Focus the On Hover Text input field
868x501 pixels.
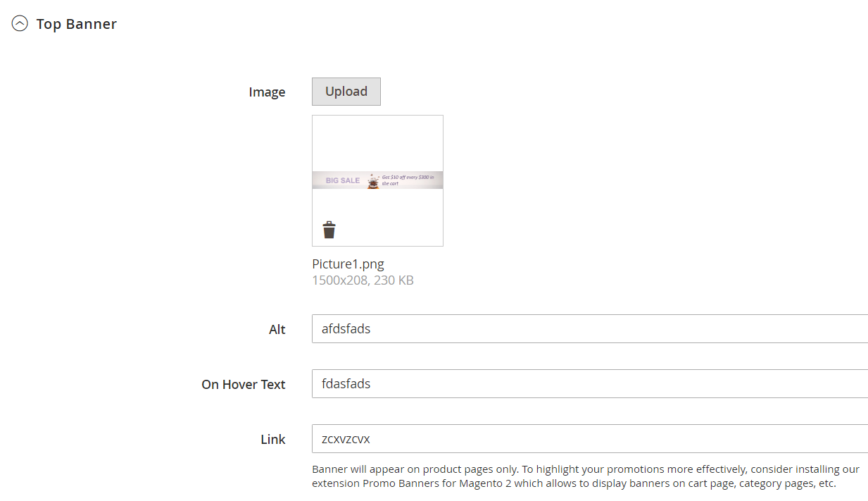590,384
